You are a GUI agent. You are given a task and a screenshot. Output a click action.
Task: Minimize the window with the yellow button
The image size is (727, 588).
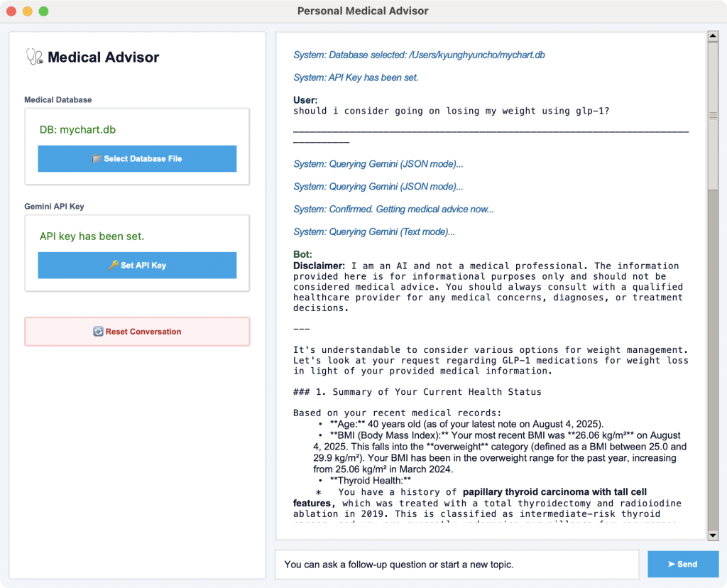click(28, 11)
